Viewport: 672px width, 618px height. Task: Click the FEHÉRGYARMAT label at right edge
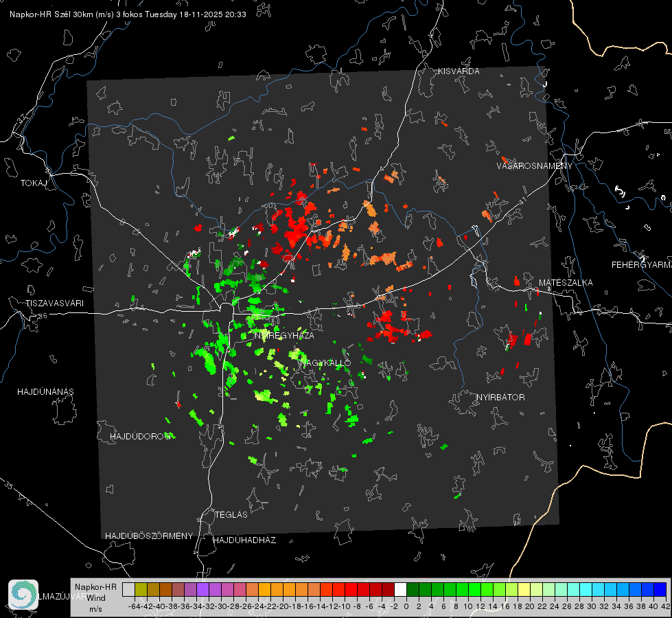[x=642, y=264]
